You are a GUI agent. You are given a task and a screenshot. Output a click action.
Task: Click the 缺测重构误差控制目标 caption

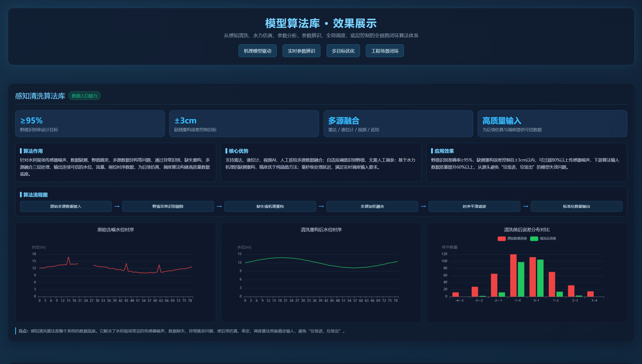pyautogui.click(x=195, y=130)
